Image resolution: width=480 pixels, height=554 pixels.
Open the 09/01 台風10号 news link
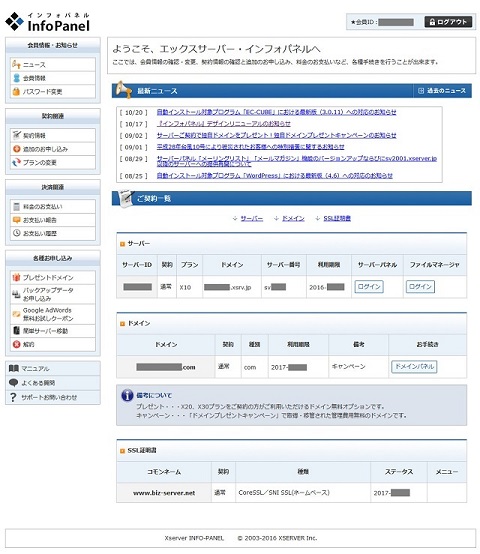click(250, 147)
